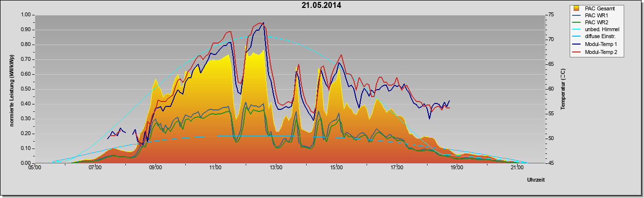Click the 05:00 time axis label

[x=35, y=168]
